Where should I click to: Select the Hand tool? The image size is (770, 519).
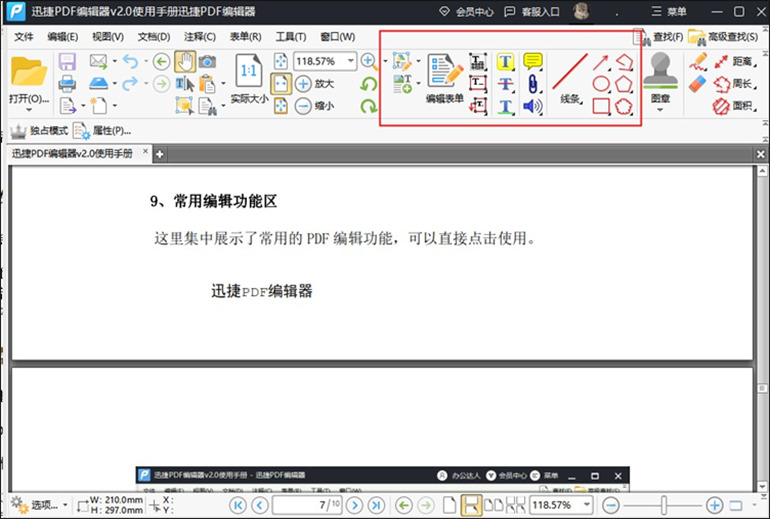[x=185, y=61]
